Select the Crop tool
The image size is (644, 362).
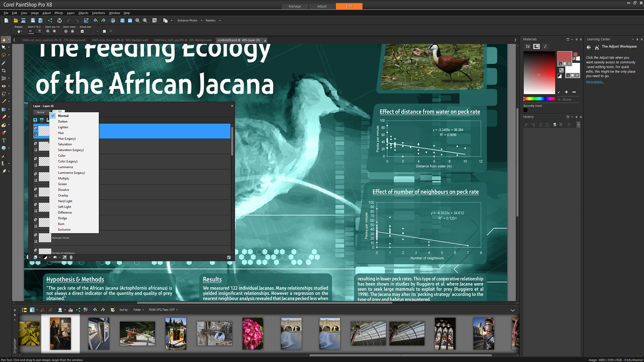click(4, 71)
